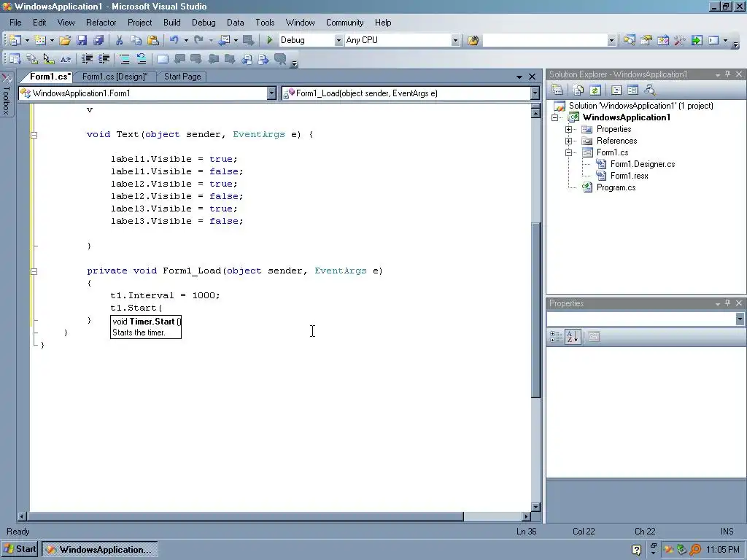Expand the Properties node in the tree
The height and width of the screenshot is (560, 747).
pos(568,130)
